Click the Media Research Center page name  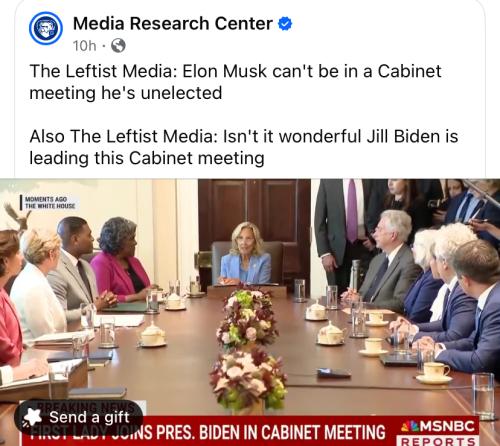173,24
